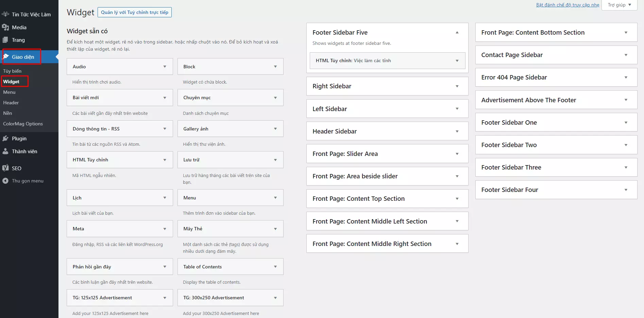Open the Menu item under Giao diện
The height and width of the screenshot is (318, 644).
pyautogui.click(x=9, y=92)
